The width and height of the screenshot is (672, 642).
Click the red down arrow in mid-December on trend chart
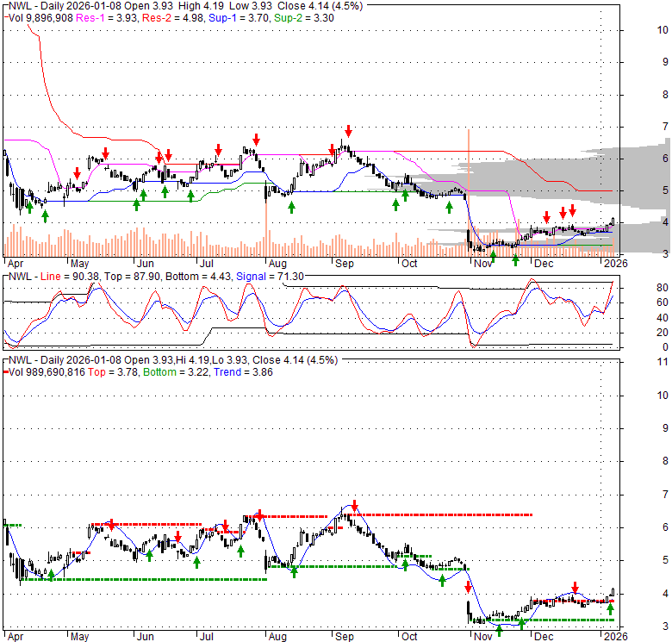pyautogui.click(x=576, y=588)
